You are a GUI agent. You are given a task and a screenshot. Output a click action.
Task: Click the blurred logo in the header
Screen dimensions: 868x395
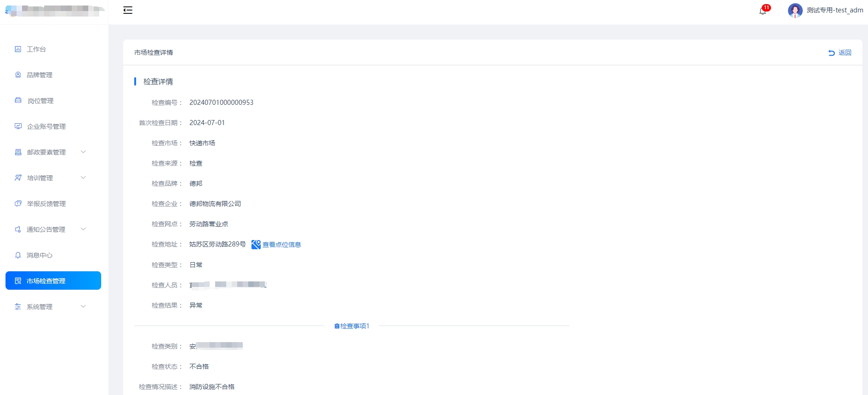pos(54,10)
